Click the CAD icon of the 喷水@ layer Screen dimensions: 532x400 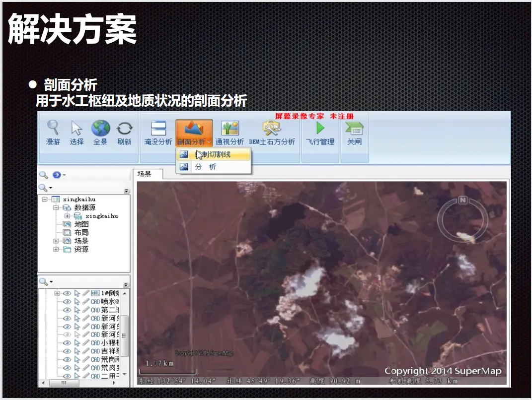coord(95,302)
